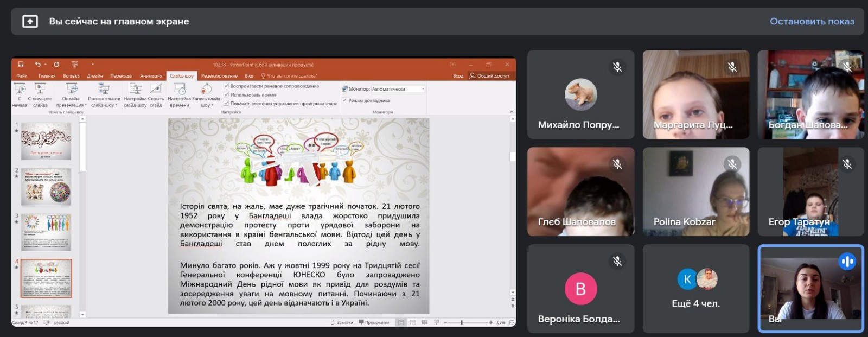Click the Общий доступ share button
The image size is (868, 337).
coord(489,76)
